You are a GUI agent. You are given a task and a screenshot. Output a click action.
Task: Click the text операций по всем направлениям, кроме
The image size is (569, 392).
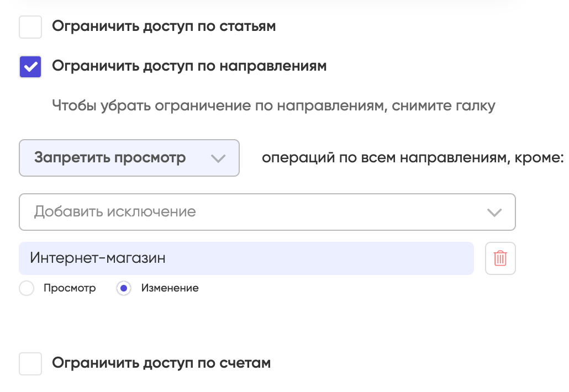click(413, 158)
